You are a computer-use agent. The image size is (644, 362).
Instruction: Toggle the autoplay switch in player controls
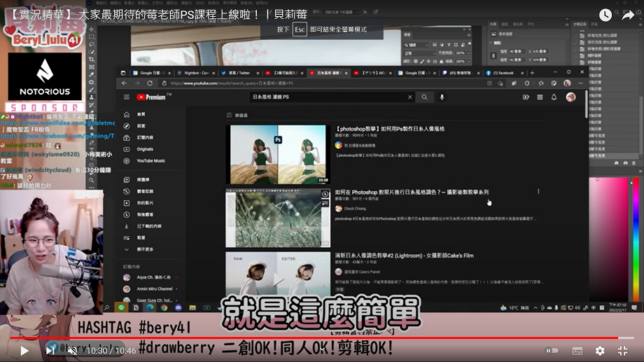[552, 351]
